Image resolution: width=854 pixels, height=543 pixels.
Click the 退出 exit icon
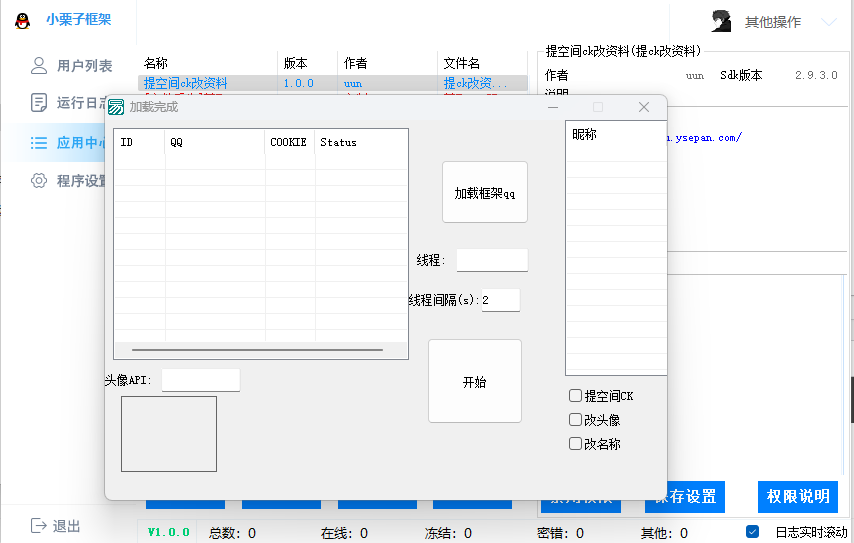coord(39,525)
